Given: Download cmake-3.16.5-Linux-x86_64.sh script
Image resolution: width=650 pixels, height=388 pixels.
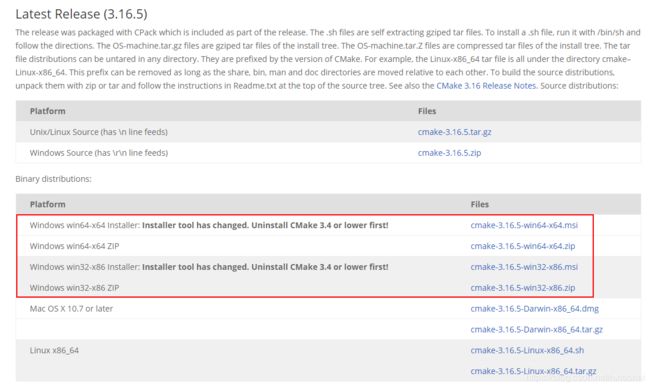Looking at the screenshot, I should pos(527,350).
